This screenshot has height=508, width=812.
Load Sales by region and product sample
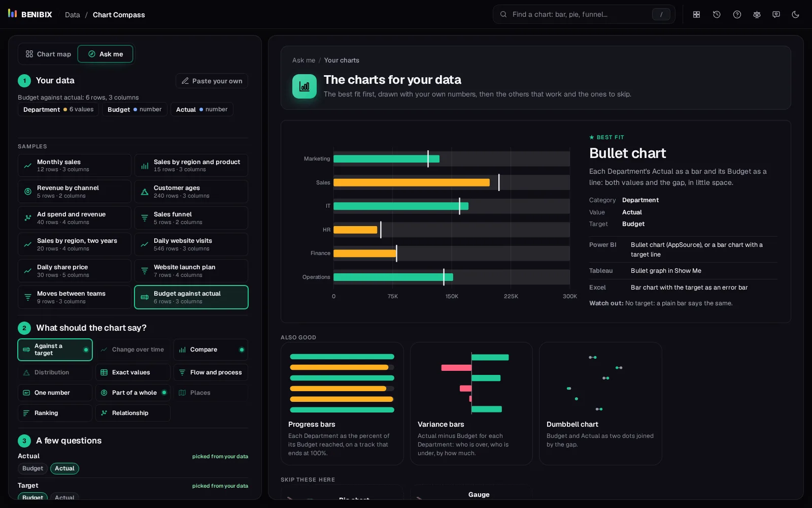tap(191, 166)
